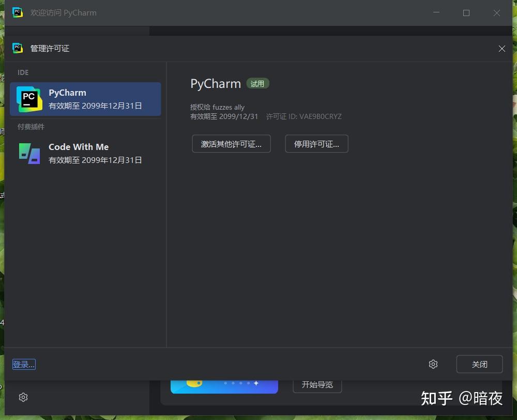
Task: Click the horizontal scrollbar below the titlebar
Action: click(x=78, y=31)
